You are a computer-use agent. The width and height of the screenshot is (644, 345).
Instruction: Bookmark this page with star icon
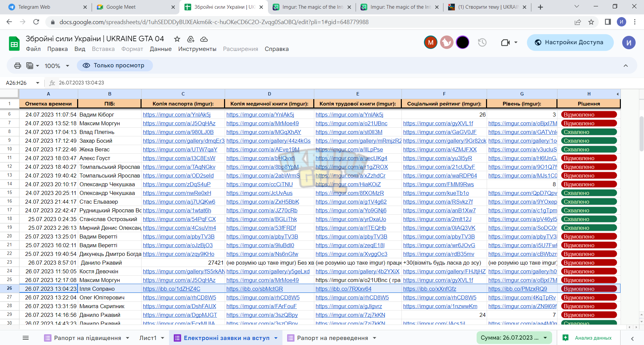pos(591,22)
